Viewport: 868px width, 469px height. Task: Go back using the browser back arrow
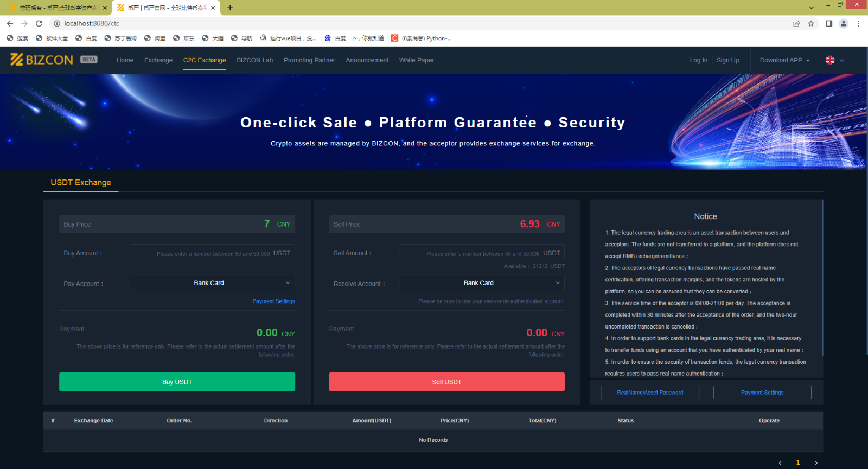pos(10,23)
